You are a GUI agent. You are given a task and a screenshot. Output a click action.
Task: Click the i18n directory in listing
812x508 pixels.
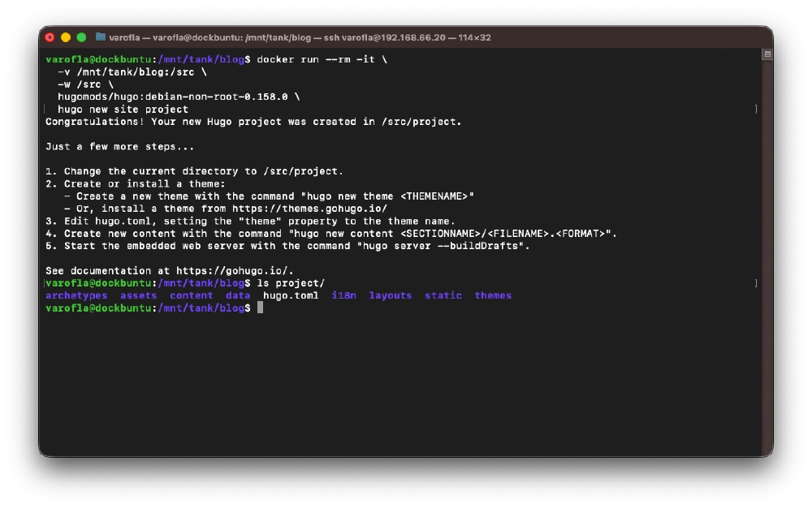343,296
